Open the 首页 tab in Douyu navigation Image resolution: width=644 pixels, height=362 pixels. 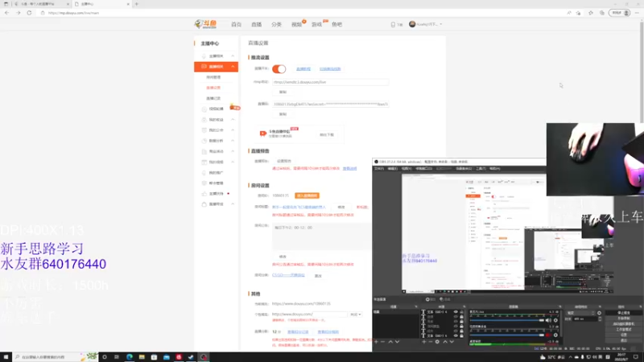(x=236, y=25)
